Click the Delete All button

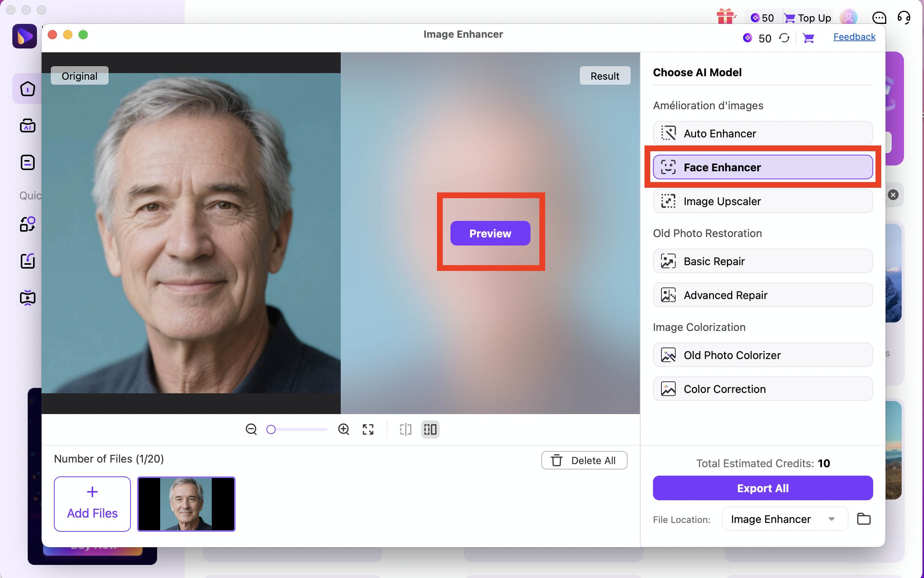pos(584,460)
